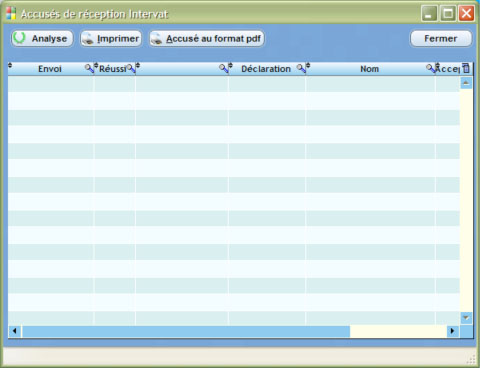The width and height of the screenshot is (481, 368).
Task: Toggle the sort arrows before the Déclaration column
Action: coord(230,65)
